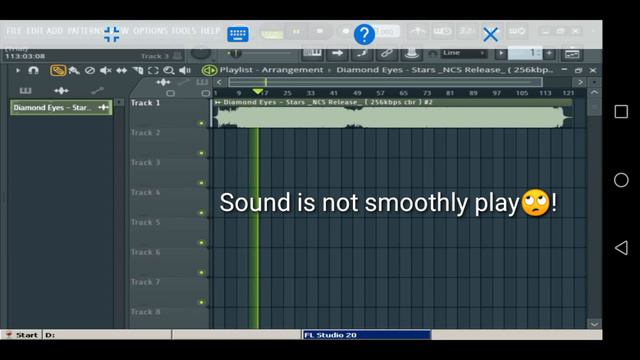Click bar 57 on the timeline ruler

coord(380,93)
